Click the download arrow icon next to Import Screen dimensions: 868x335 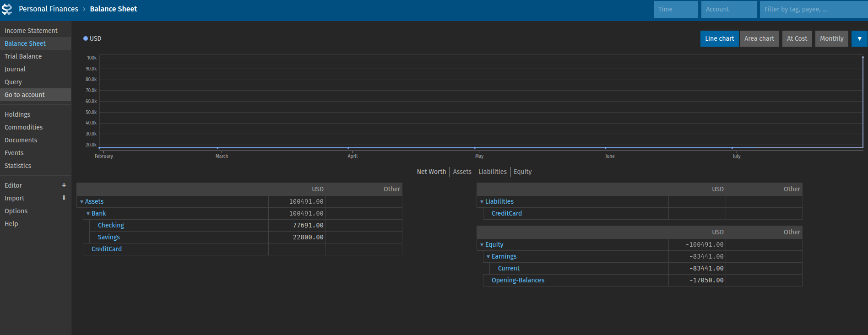[64, 198]
